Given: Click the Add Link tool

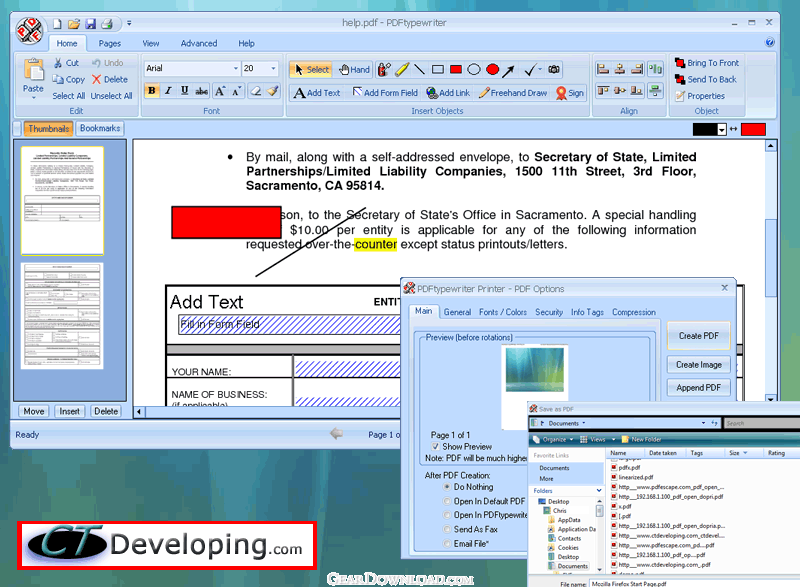Looking at the screenshot, I should tap(448, 93).
